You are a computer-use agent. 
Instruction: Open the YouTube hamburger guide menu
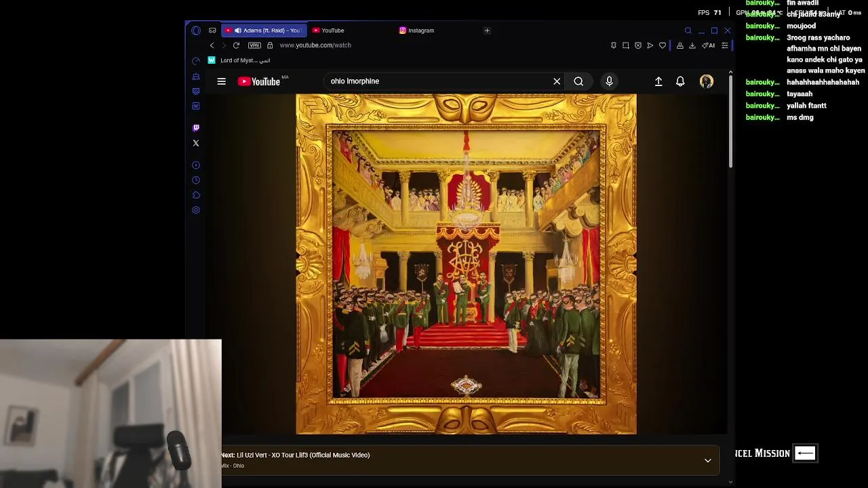pyautogui.click(x=221, y=81)
